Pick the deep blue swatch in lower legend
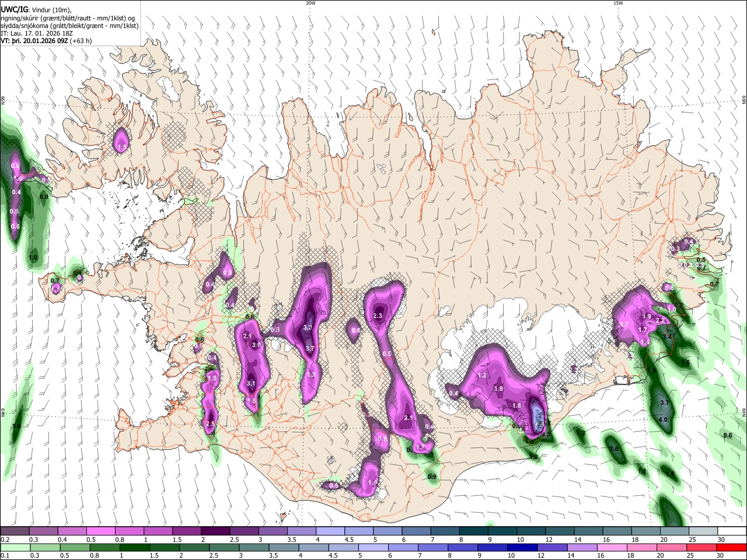 coord(522,547)
